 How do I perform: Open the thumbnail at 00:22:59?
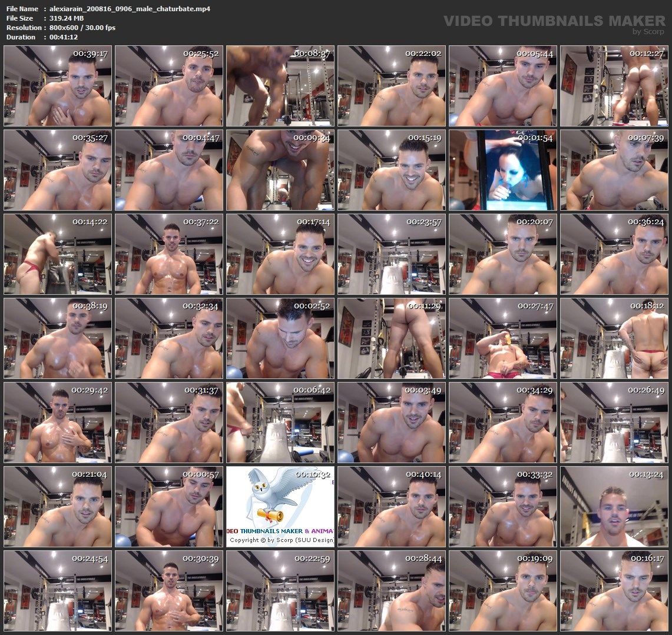(280, 591)
